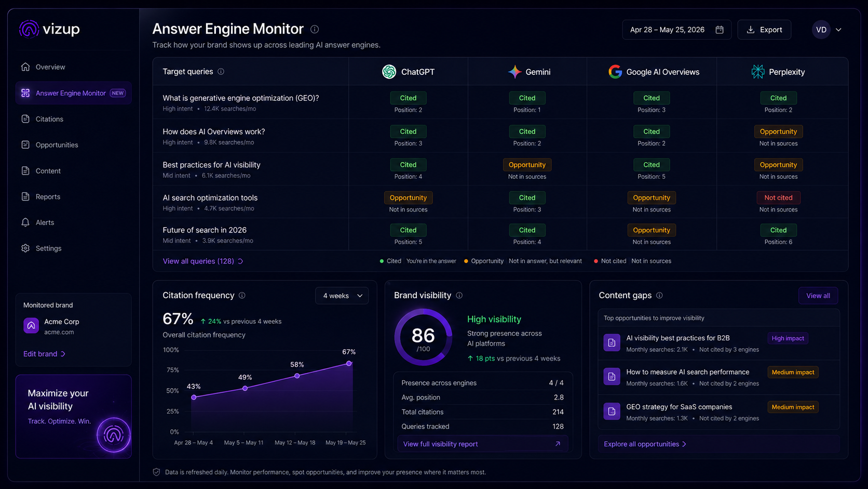Click Edit brand link
Image resolution: width=868 pixels, height=489 pixels.
[44, 354]
